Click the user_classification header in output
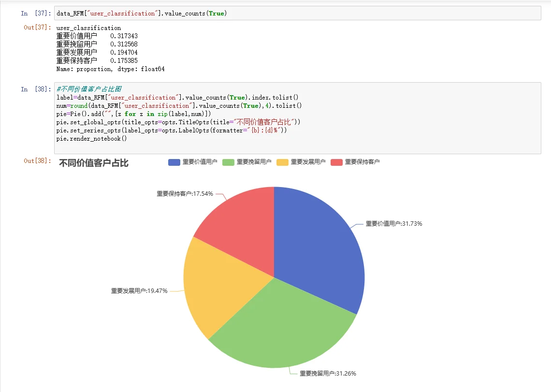 pos(88,28)
